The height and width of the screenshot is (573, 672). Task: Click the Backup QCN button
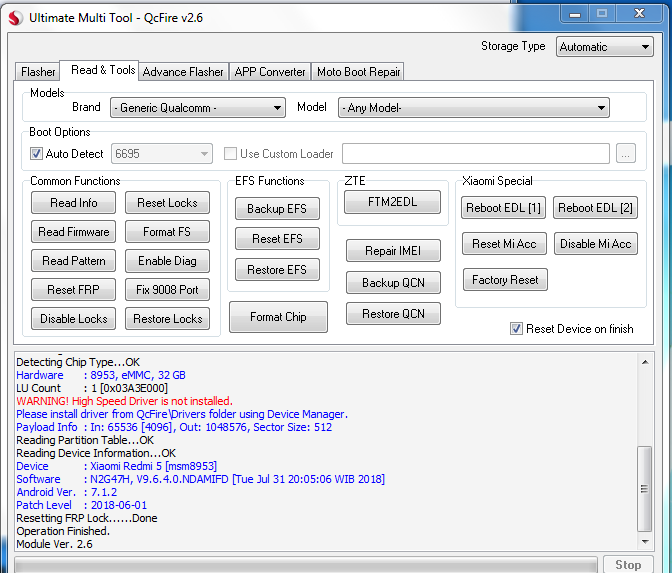[x=393, y=283]
